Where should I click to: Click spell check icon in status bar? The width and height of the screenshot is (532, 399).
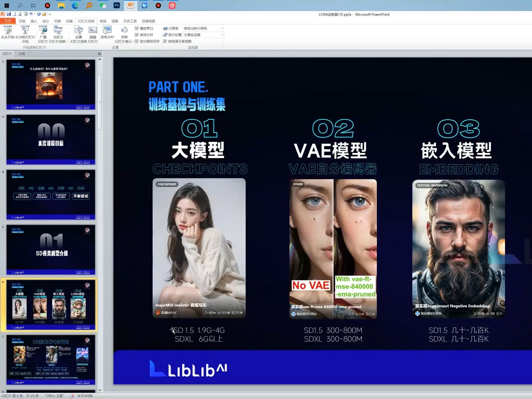click(x=72, y=396)
